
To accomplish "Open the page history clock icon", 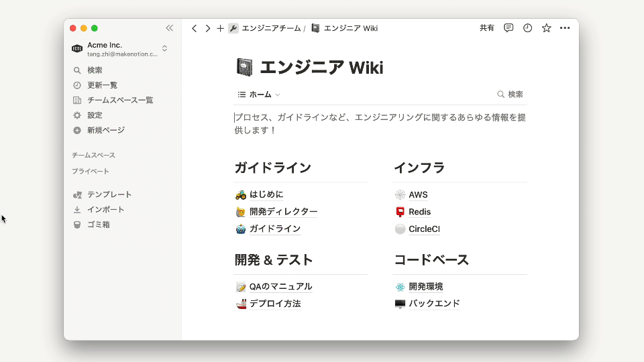I will pyautogui.click(x=527, y=28).
